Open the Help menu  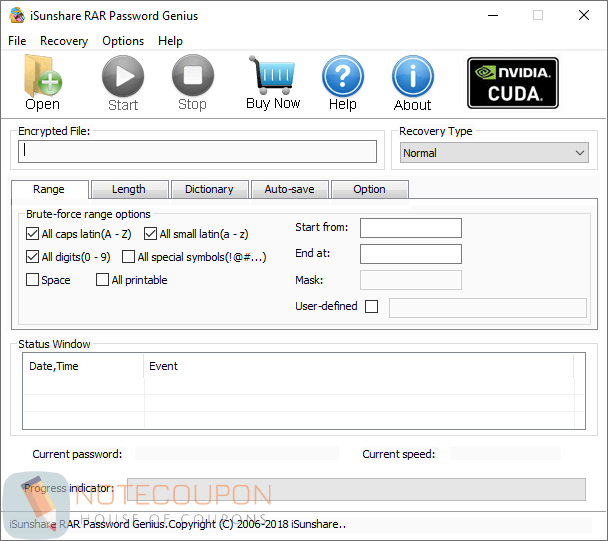pyautogui.click(x=170, y=41)
